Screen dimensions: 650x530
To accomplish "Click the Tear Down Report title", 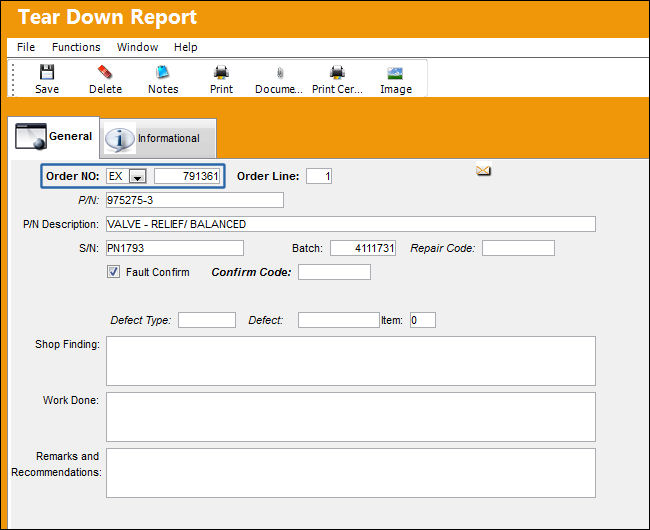I will [x=107, y=17].
